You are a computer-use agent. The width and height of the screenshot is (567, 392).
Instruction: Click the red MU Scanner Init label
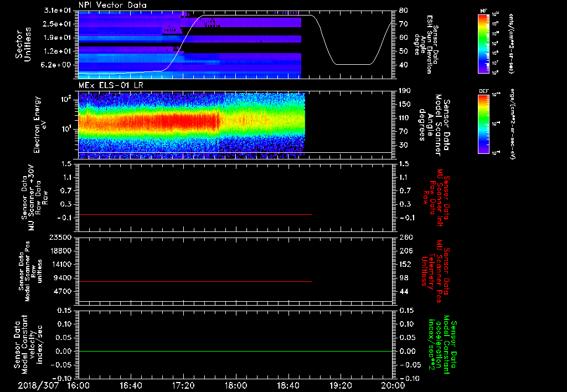pos(436,198)
